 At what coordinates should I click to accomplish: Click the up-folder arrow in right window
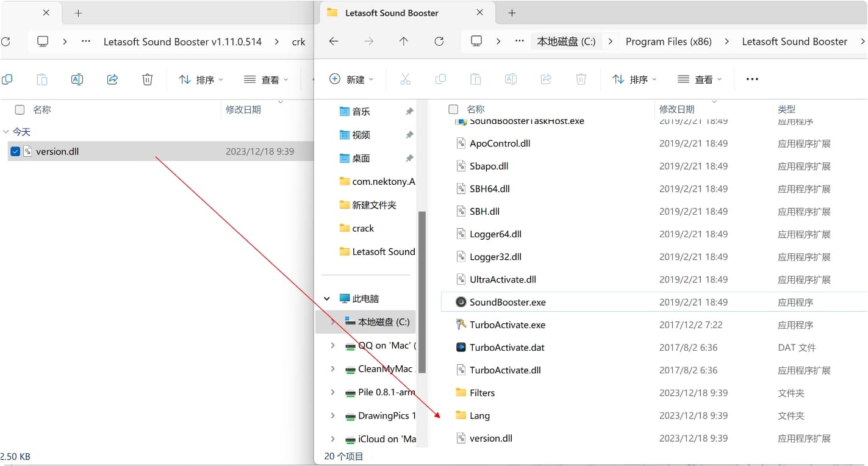404,41
